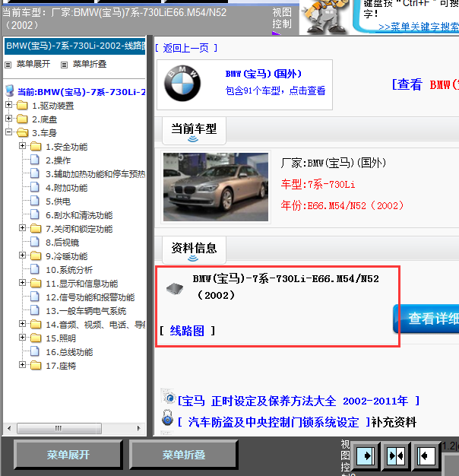The height and width of the screenshot is (476, 459).
Task: Click the BMW 7 series car photo
Action: point(216,187)
